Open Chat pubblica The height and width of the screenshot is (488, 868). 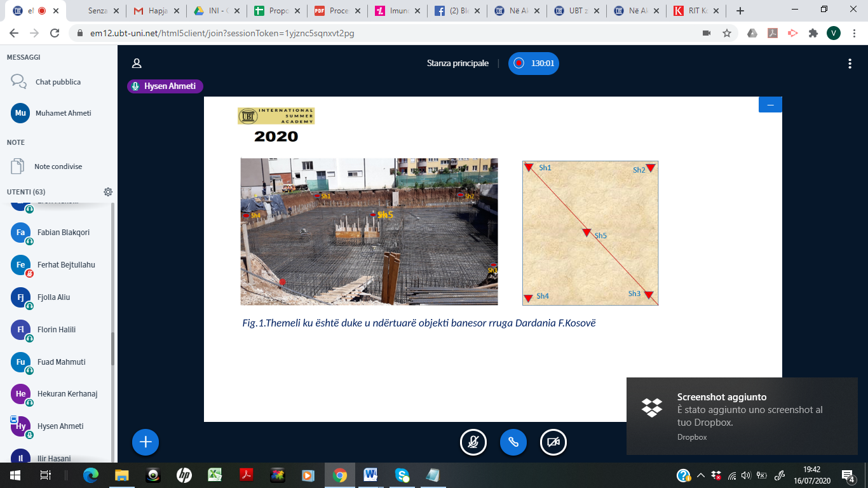pos(57,82)
